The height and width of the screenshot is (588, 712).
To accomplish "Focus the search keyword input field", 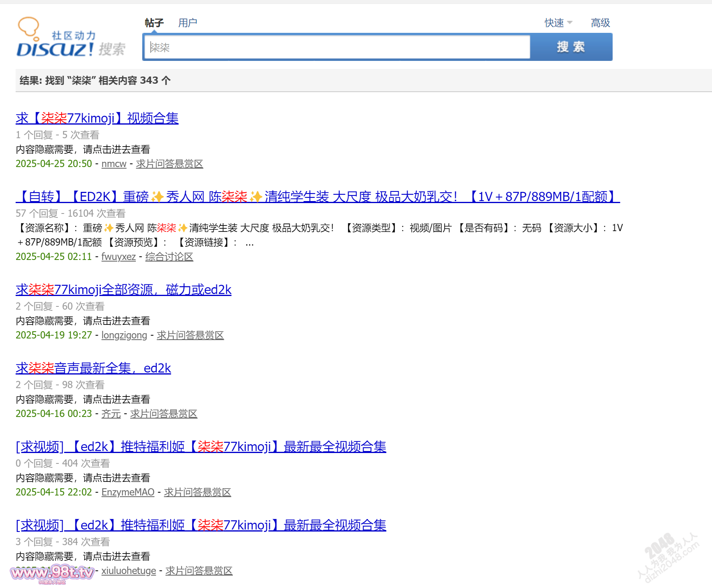I will tap(337, 47).
